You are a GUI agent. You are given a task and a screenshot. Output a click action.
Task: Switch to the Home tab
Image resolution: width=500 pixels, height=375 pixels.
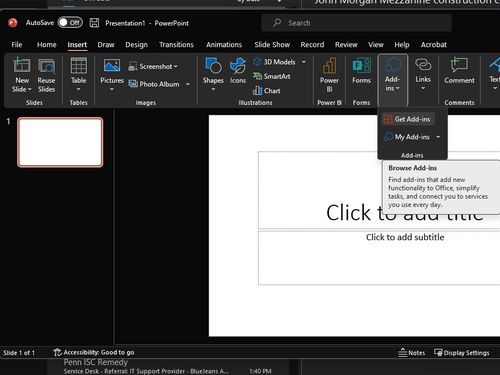click(47, 45)
